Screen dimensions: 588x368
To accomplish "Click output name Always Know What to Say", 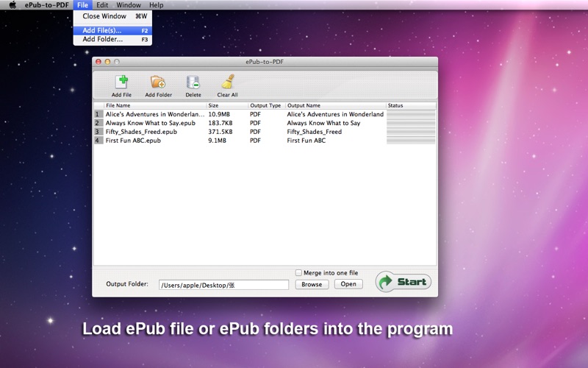I will point(323,123).
